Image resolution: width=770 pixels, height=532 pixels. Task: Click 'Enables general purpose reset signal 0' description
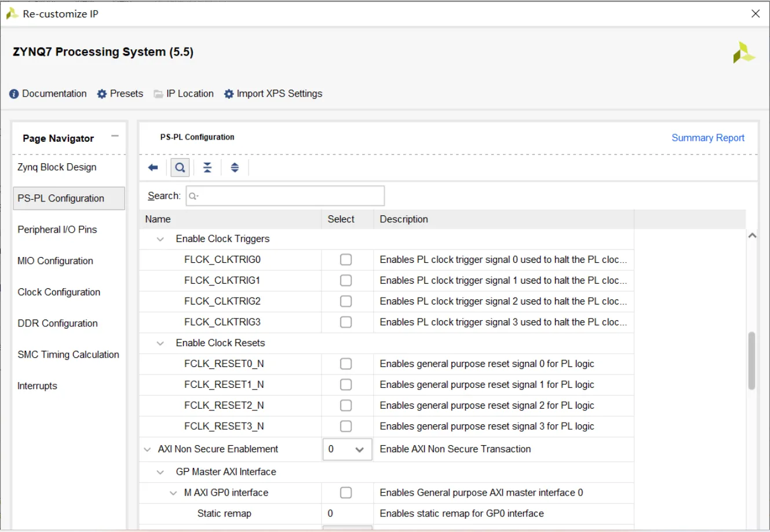pos(487,364)
